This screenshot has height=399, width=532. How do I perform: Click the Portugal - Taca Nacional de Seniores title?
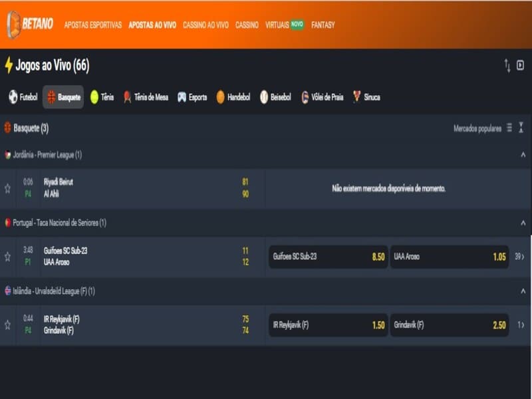(59, 223)
